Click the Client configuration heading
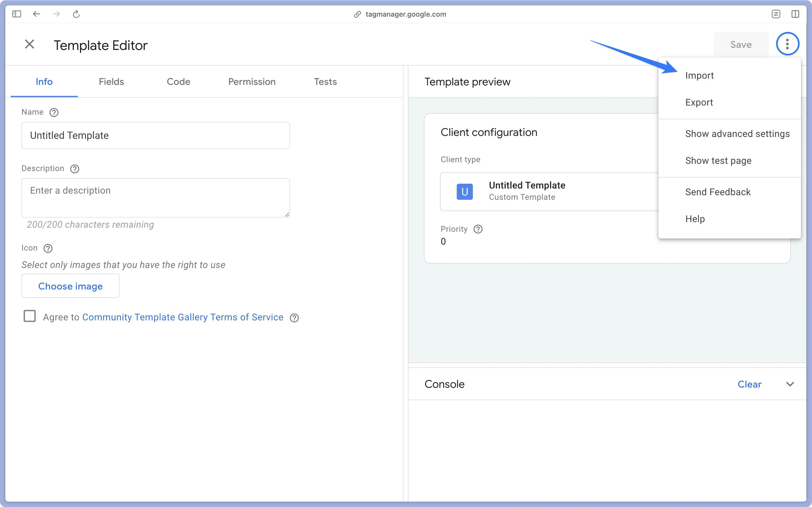The image size is (812, 507). point(489,132)
